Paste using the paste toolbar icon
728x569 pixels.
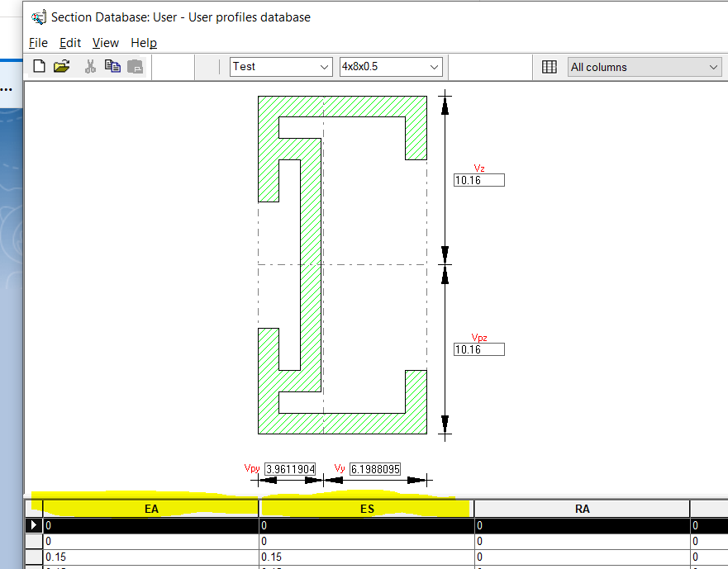(x=135, y=66)
